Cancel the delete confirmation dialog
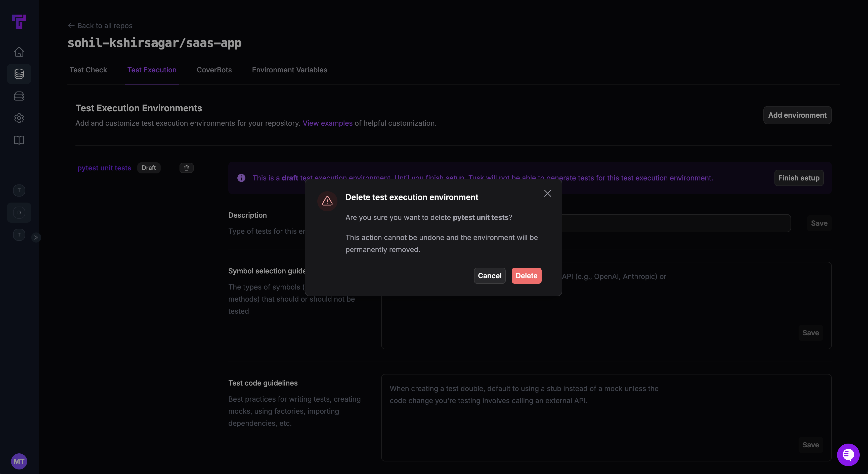This screenshot has height=474, width=868. (x=490, y=275)
